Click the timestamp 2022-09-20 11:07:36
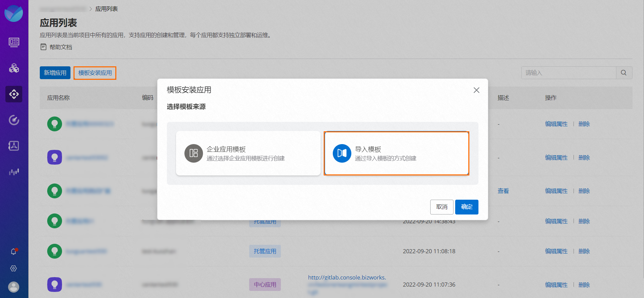Viewport: 644px width, 298px height. point(429,285)
